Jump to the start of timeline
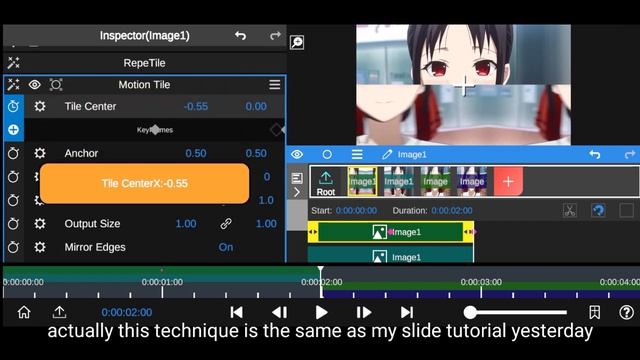 236,312
